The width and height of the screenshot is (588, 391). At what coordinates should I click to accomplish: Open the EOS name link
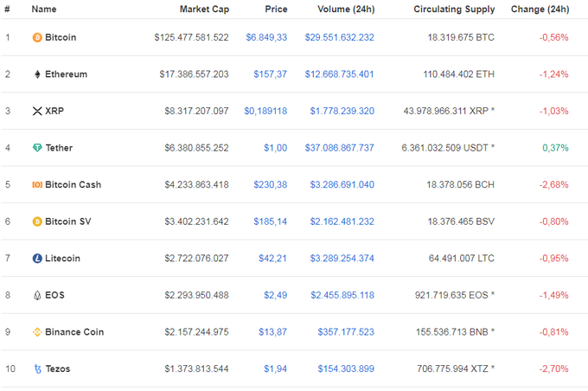[54, 295]
